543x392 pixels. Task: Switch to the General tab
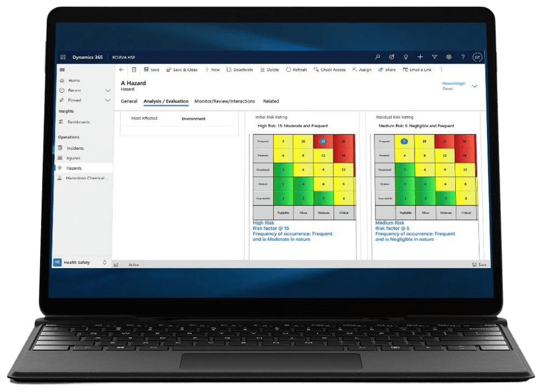tap(129, 101)
